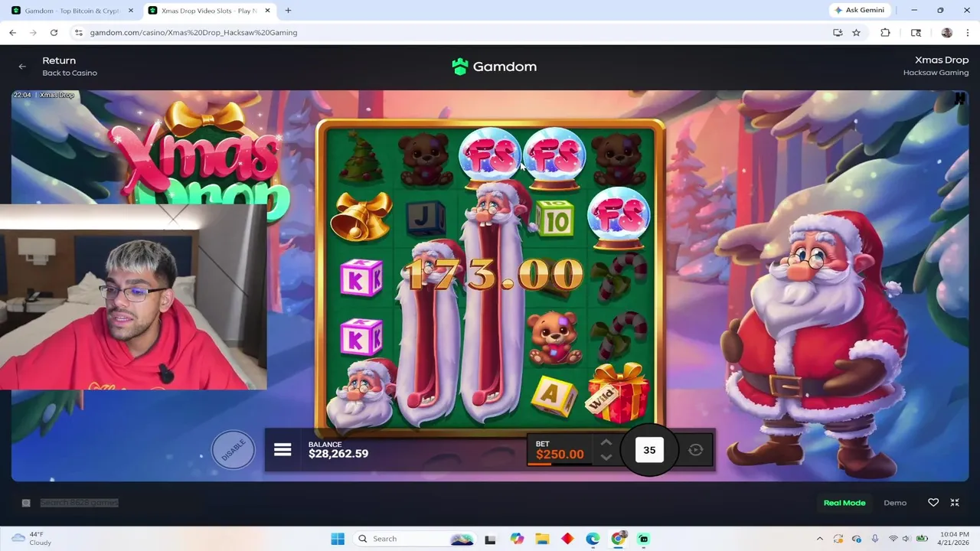Switch to Demo mode

tap(895, 503)
